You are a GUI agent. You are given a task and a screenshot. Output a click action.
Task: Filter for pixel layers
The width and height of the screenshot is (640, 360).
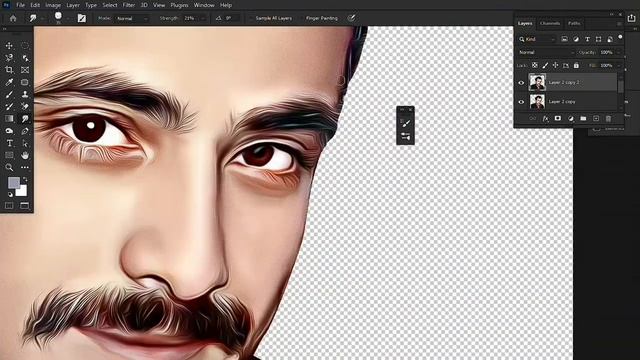[x=564, y=39]
